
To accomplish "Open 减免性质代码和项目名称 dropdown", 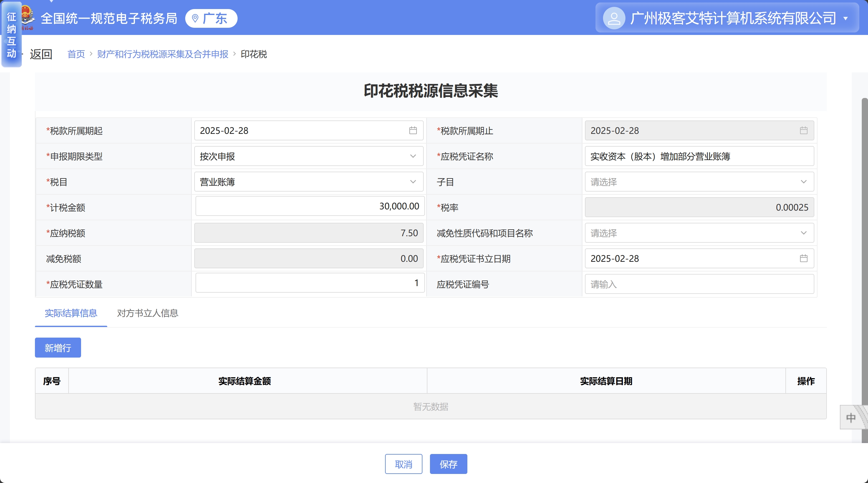I will pyautogui.click(x=803, y=233).
